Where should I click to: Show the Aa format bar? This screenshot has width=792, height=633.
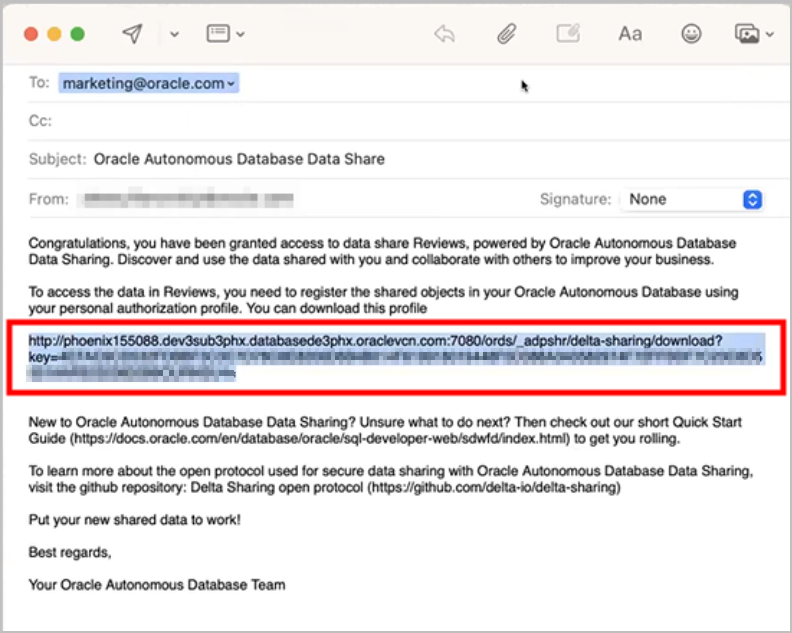point(630,34)
